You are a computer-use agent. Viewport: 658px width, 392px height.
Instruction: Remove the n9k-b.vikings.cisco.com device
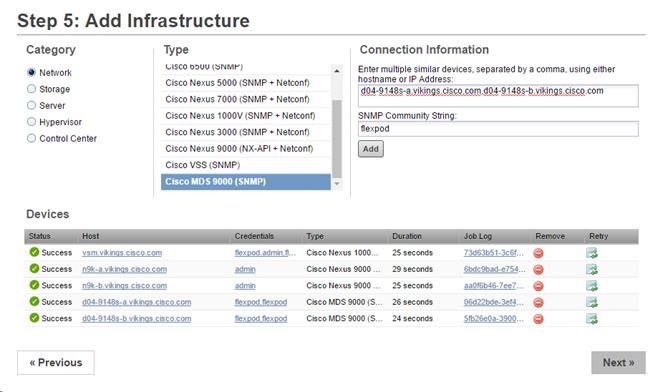(x=538, y=286)
